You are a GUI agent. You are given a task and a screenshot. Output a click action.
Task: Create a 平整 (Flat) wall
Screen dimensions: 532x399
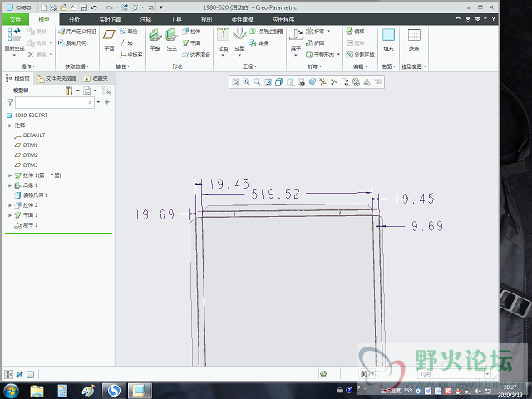pyautogui.click(x=155, y=39)
